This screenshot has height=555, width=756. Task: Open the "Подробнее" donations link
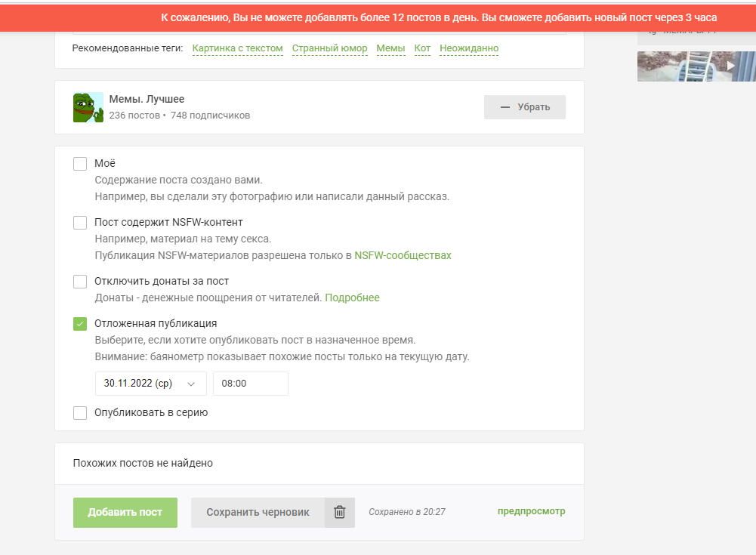[x=353, y=298]
